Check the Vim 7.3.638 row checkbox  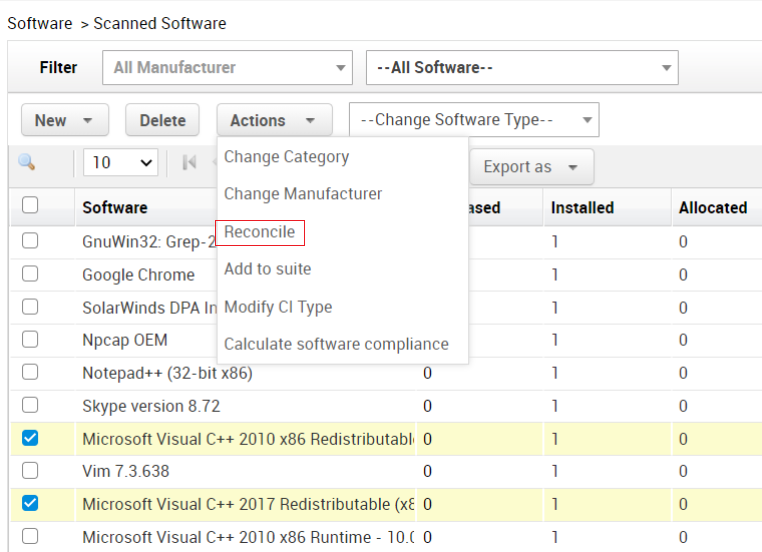[30, 470]
